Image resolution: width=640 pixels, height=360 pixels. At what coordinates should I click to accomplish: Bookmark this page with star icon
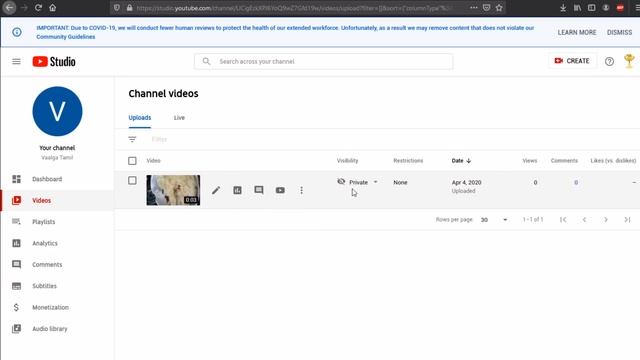click(499, 7)
